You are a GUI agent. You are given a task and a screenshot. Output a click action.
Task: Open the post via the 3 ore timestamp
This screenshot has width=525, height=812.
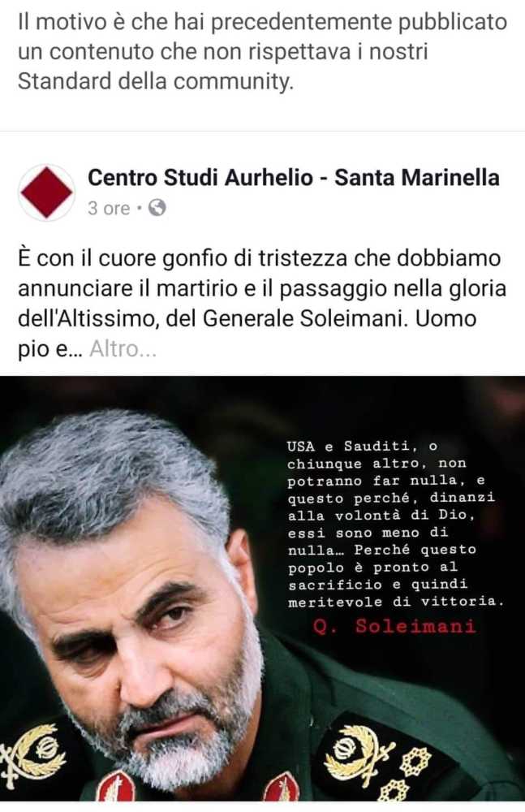pos(109,208)
